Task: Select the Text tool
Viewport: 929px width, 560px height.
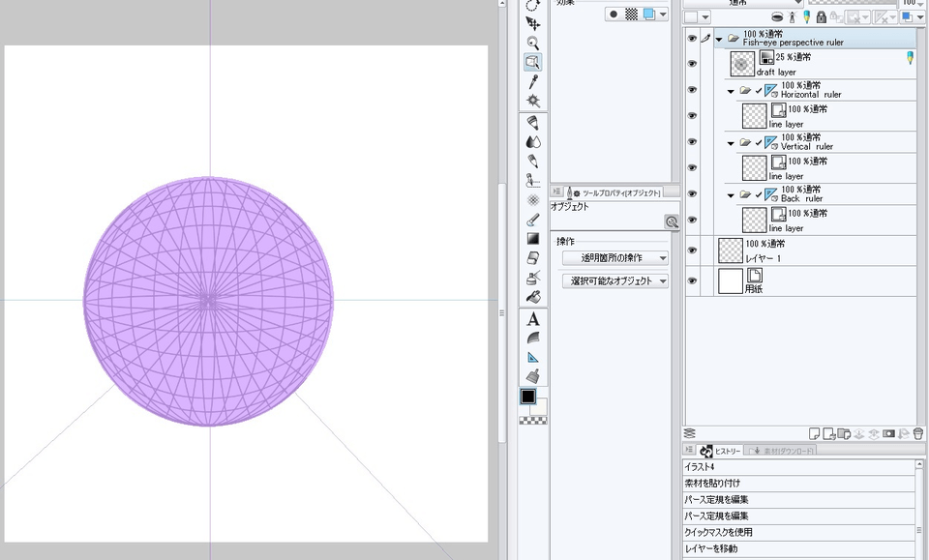Action: (532, 319)
